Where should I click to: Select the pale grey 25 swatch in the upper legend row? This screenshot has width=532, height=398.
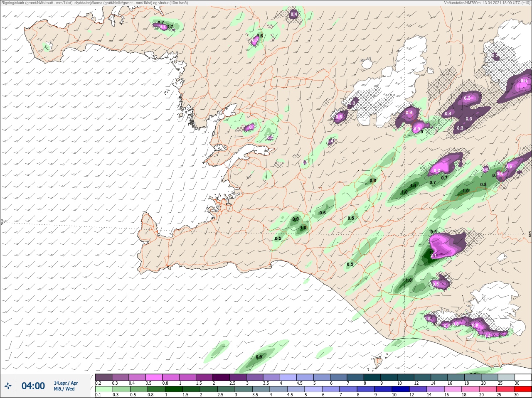(506, 377)
